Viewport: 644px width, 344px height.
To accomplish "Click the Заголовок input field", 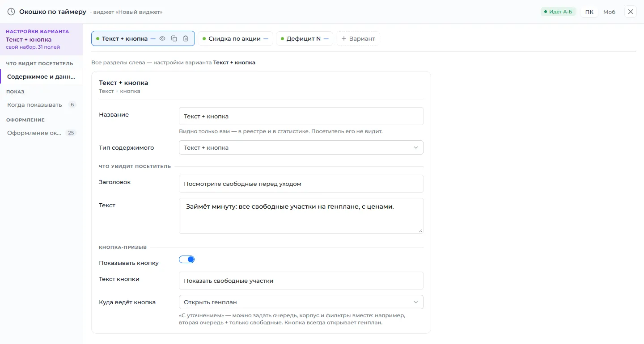I will pyautogui.click(x=301, y=184).
